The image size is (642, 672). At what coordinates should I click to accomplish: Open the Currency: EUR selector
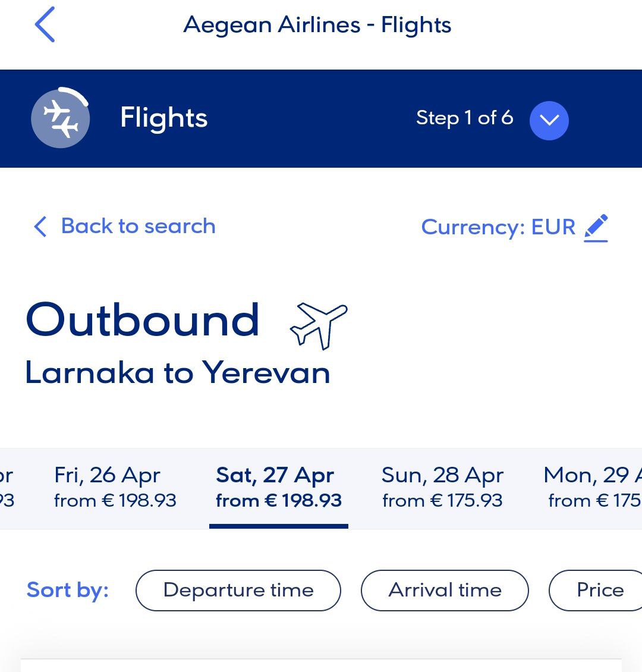click(498, 227)
